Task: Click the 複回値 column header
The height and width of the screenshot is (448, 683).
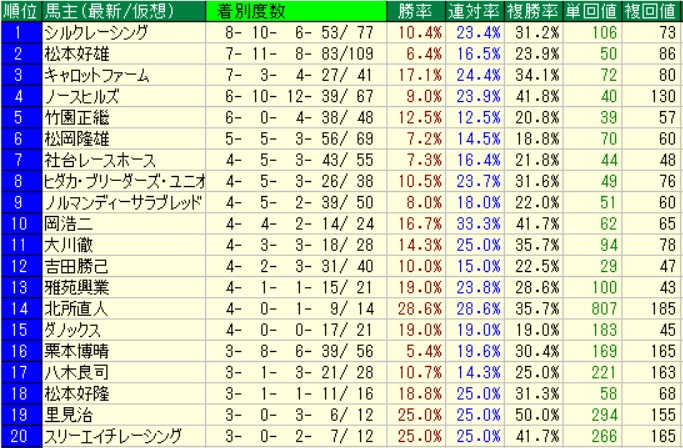Action: point(652,11)
